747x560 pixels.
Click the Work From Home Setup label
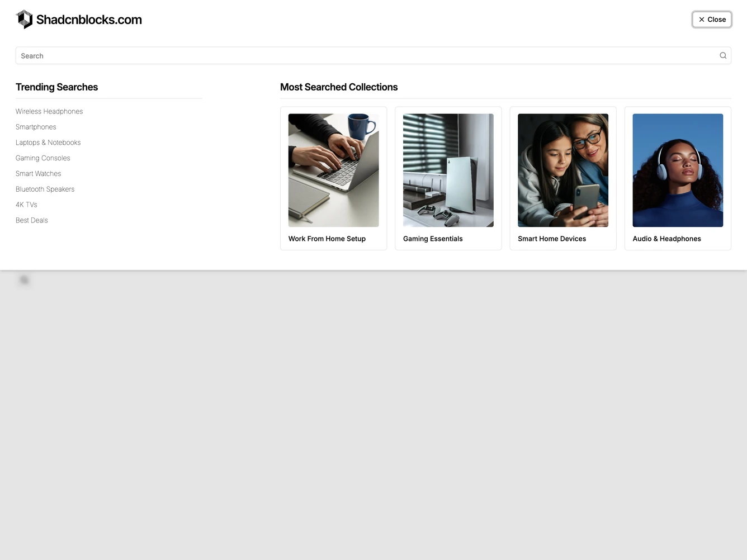[327, 239]
